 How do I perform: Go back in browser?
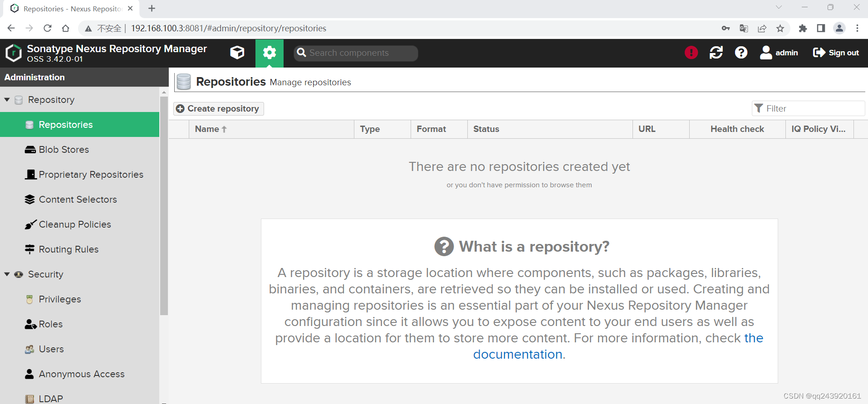tap(11, 28)
